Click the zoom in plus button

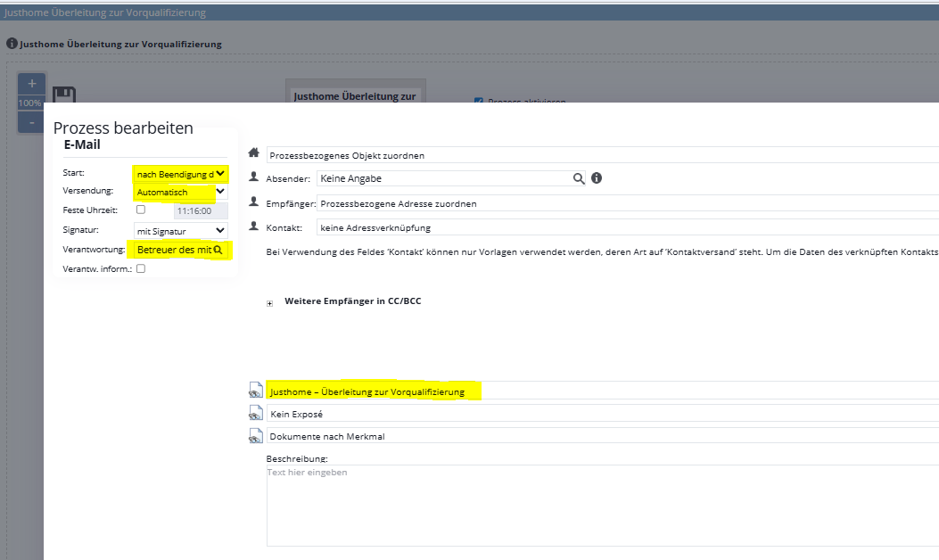(31, 84)
